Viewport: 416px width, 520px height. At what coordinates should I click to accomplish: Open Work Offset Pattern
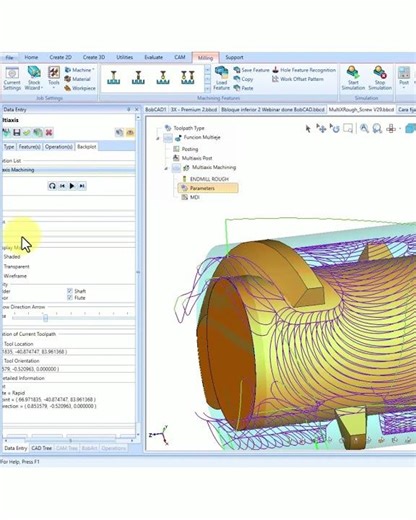tap(298, 79)
